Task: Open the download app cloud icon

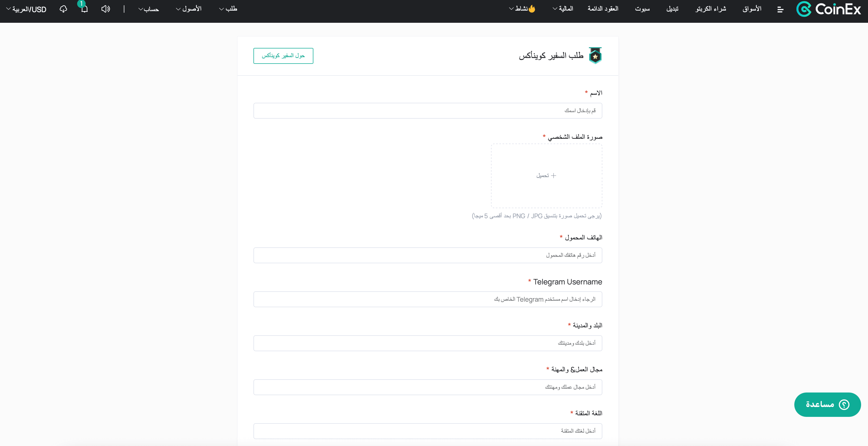Action: pyautogui.click(x=63, y=9)
